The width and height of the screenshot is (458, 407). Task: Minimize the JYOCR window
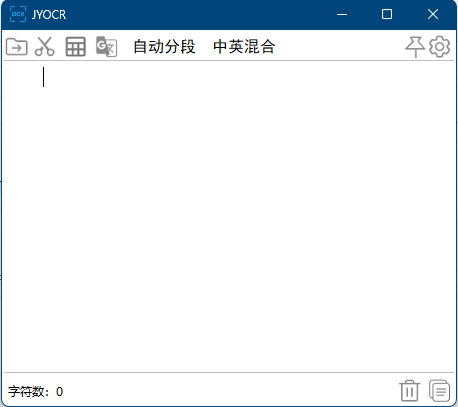342,14
